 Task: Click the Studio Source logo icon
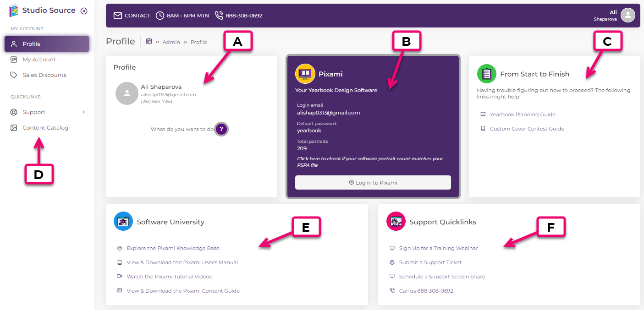point(13,10)
